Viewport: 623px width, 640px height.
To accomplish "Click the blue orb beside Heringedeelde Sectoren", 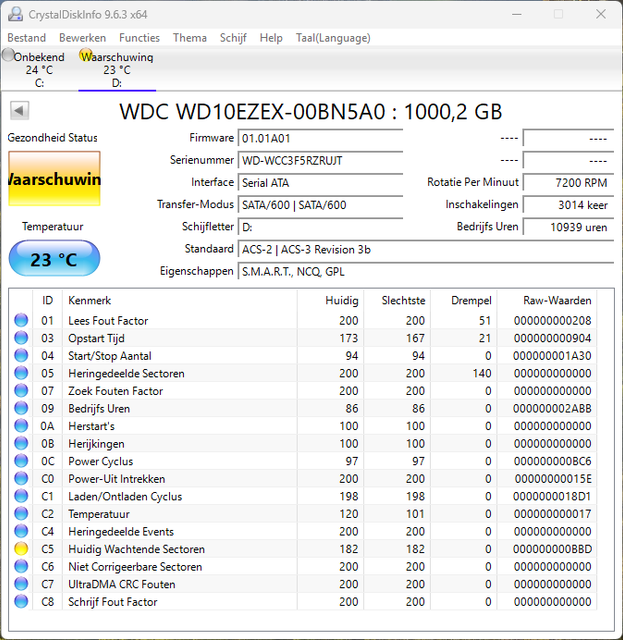I will tap(21, 373).
